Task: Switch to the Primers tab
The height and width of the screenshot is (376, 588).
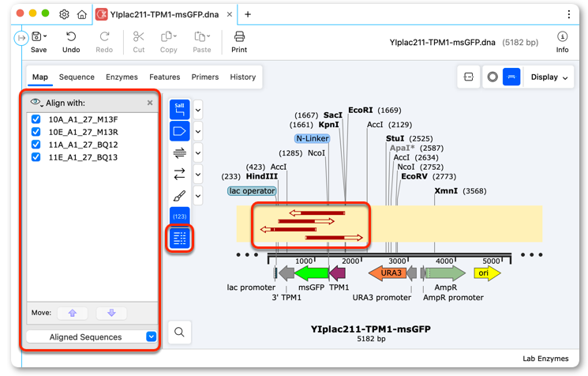Action: click(x=205, y=77)
